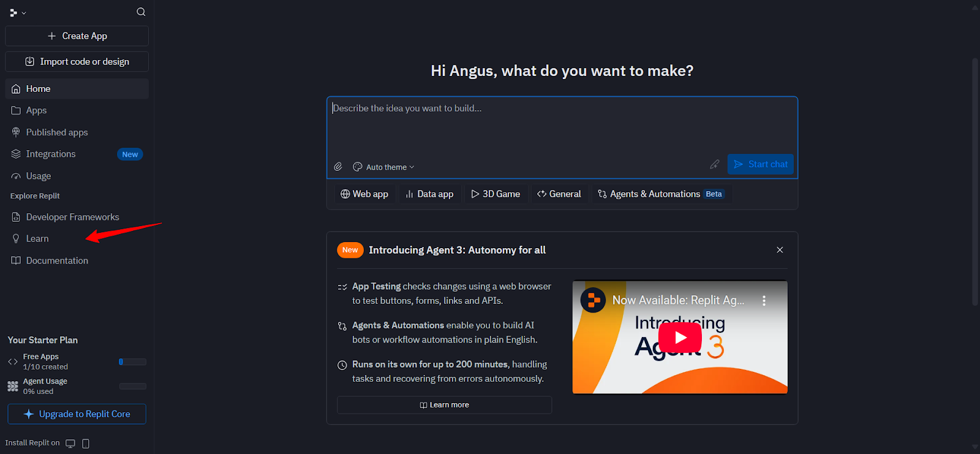This screenshot has height=454, width=980.
Task: Click the Now Available video title
Action: pyautogui.click(x=679, y=300)
